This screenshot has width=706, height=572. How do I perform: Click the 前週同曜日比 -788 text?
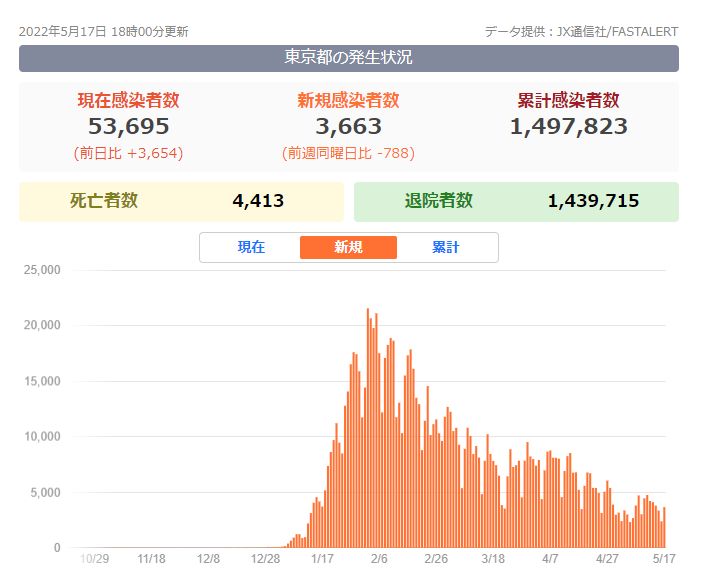(x=348, y=153)
